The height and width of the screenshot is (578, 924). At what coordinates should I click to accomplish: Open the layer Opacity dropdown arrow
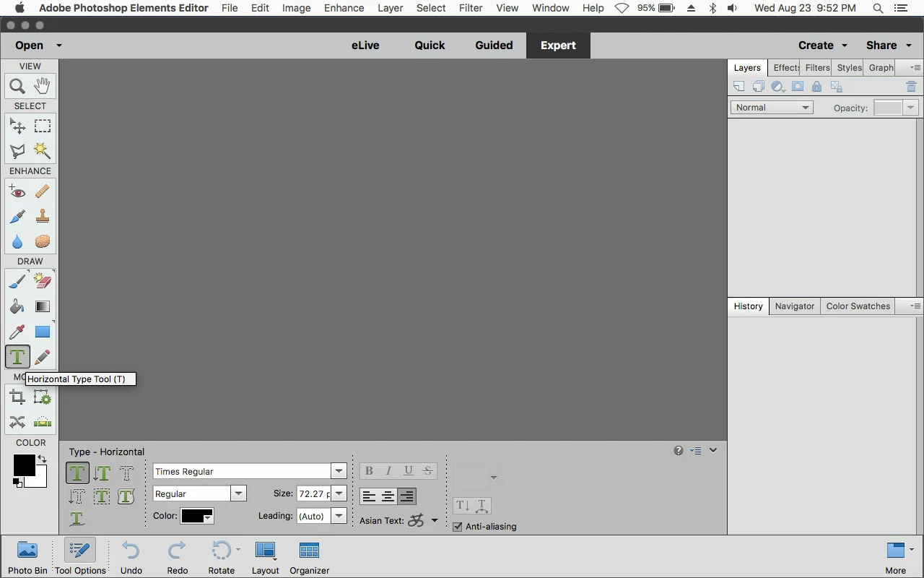tap(911, 108)
